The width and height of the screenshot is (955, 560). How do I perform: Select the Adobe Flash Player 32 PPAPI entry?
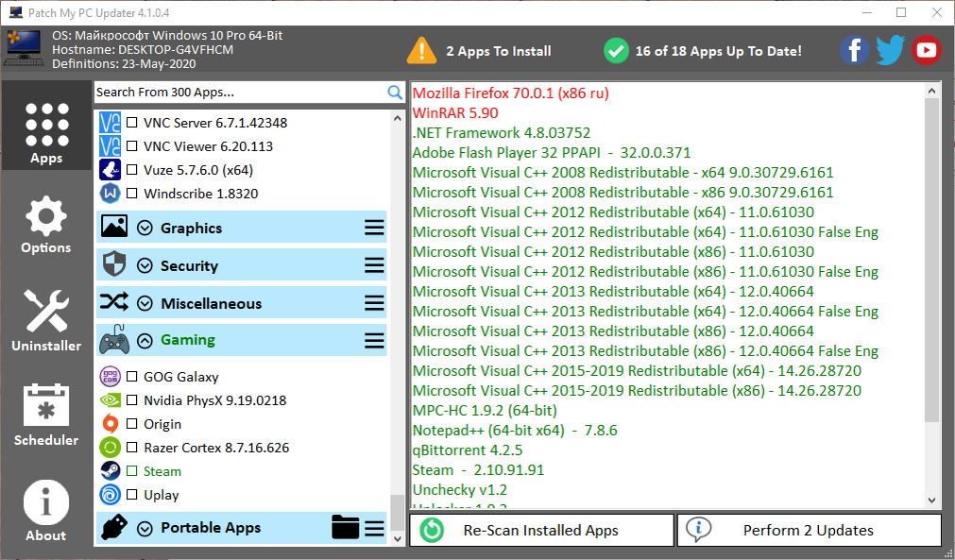pyautogui.click(x=552, y=153)
